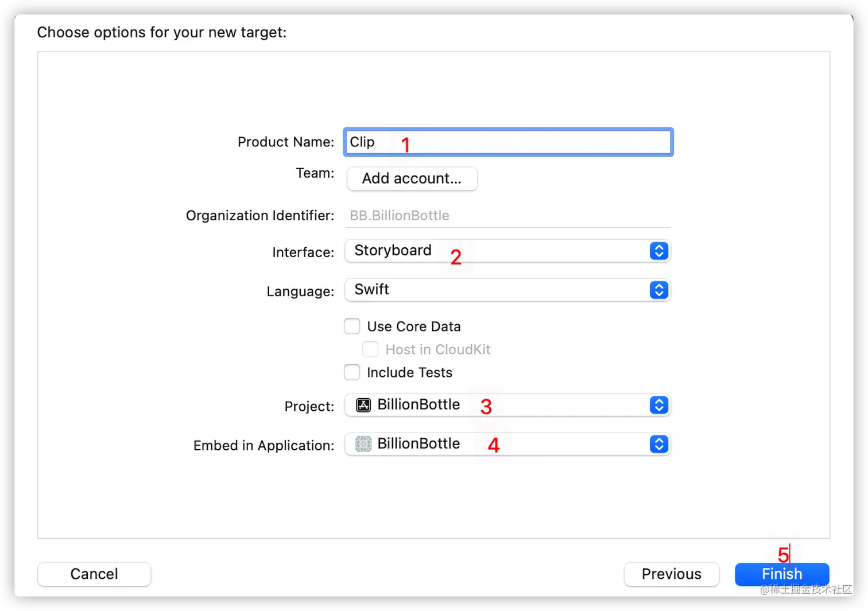
Task: Click the Add account... button
Action: 412,178
